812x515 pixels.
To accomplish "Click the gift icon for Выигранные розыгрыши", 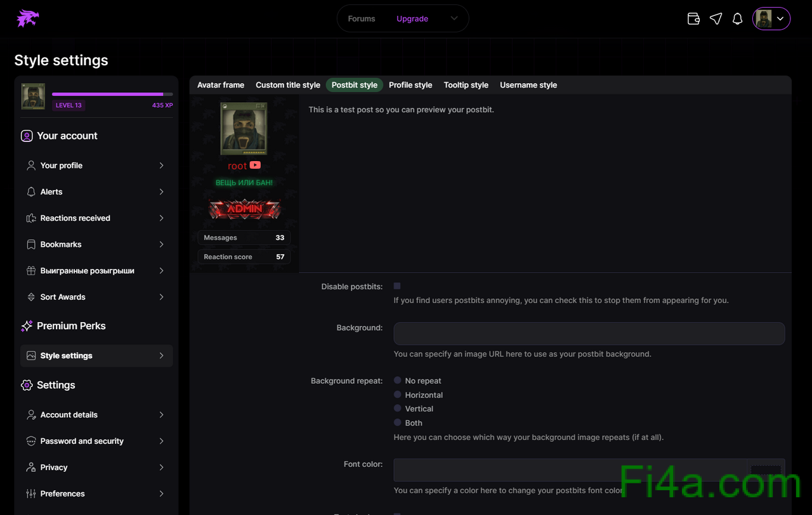I will (30, 271).
